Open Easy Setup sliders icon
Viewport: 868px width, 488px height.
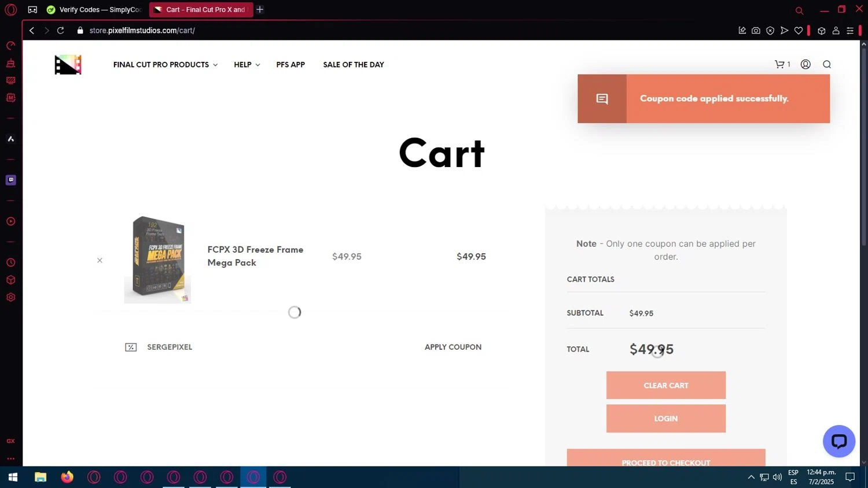pyautogui.click(x=850, y=31)
